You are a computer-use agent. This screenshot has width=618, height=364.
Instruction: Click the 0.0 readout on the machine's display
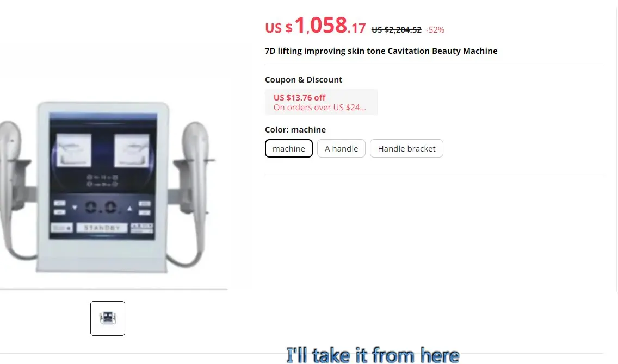102,208
